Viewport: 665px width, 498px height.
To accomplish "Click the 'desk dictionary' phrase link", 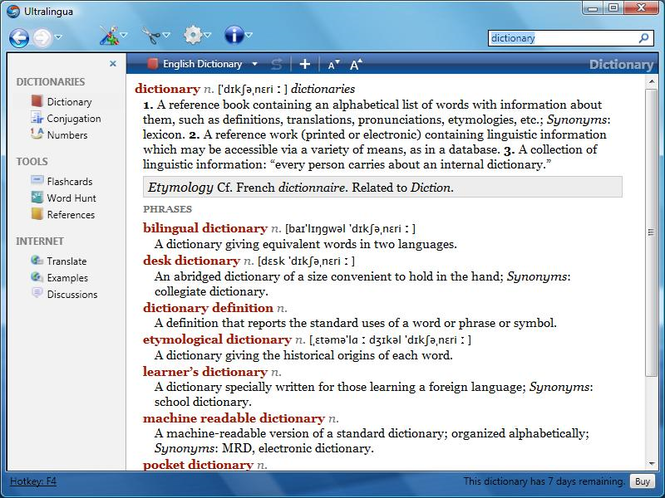I will [x=191, y=260].
